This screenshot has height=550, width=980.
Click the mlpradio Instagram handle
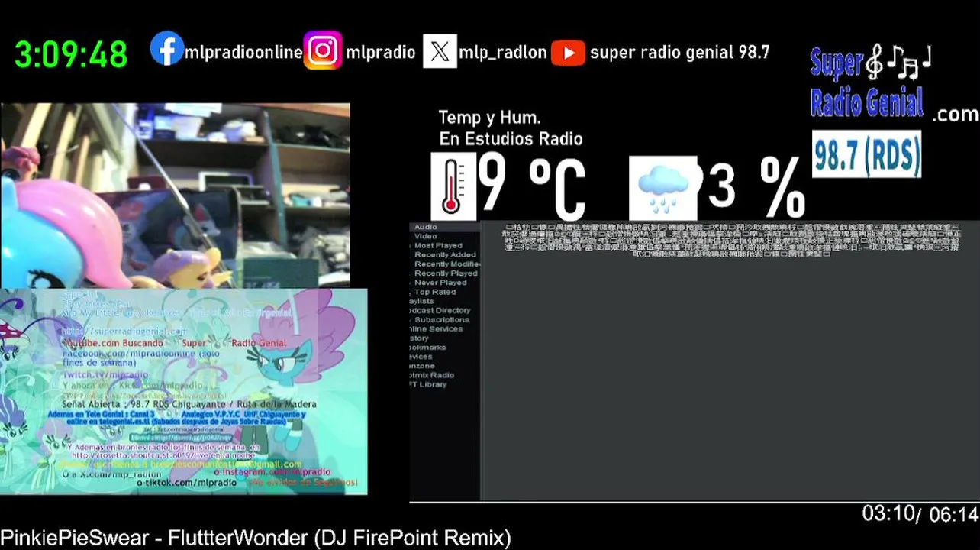(x=380, y=52)
